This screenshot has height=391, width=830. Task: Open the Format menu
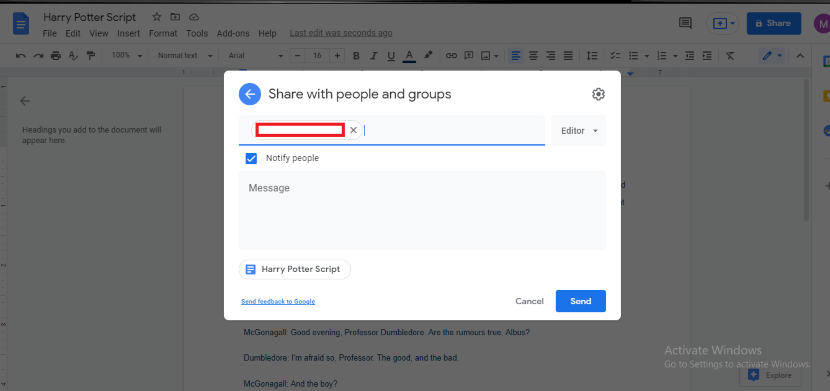click(163, 33)
